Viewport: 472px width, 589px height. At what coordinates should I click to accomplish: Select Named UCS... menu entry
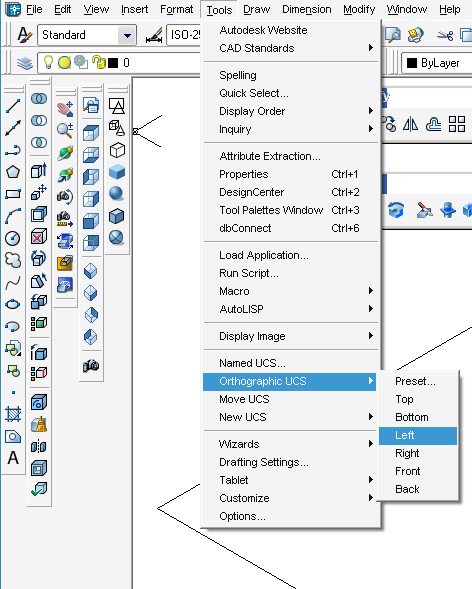[290, 363]
